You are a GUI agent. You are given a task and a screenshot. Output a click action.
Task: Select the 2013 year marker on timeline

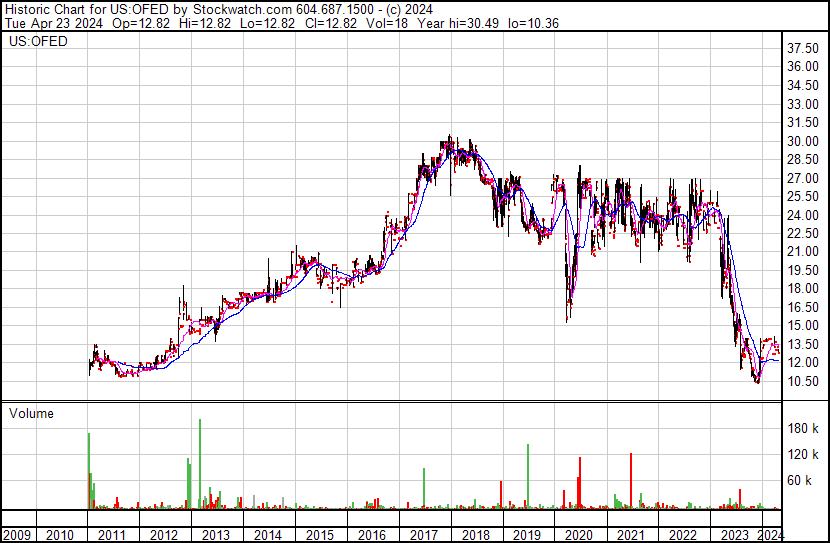pyautogui.click(x=216, y=535)
